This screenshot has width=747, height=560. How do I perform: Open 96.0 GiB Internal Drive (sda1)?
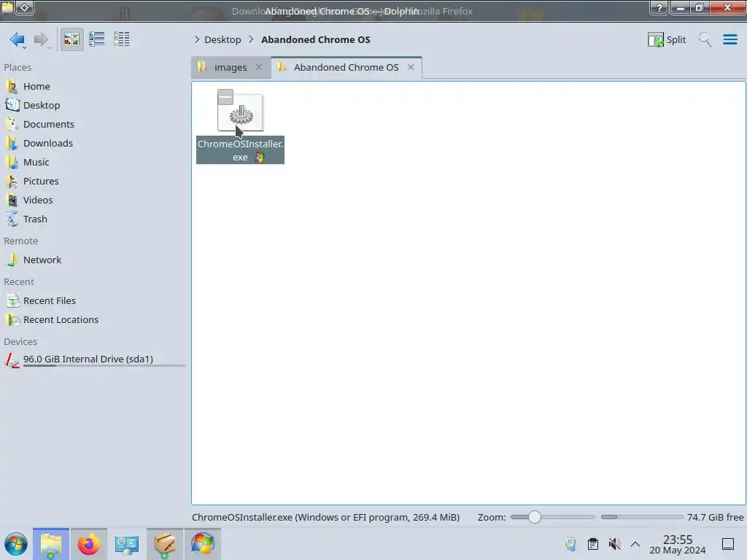(88, 359)
